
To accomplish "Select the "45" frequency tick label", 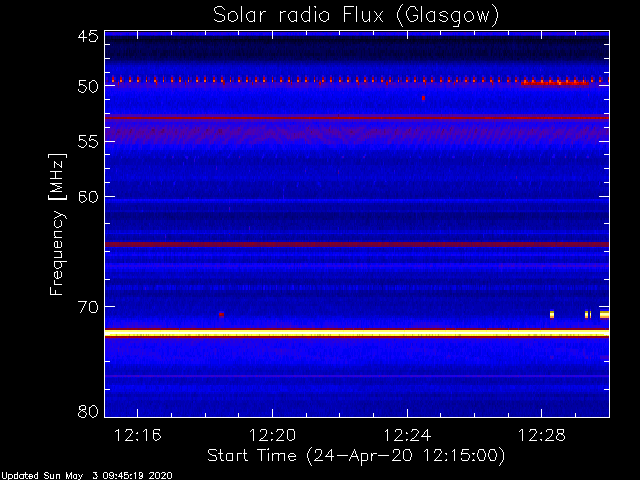I will (x=88, y=37).
